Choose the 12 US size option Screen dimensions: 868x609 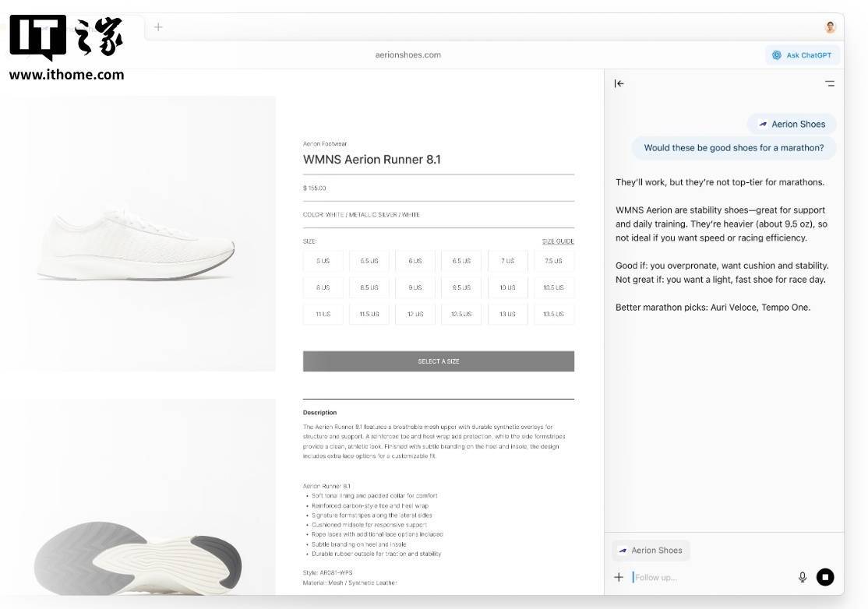[x=415, y=315]
